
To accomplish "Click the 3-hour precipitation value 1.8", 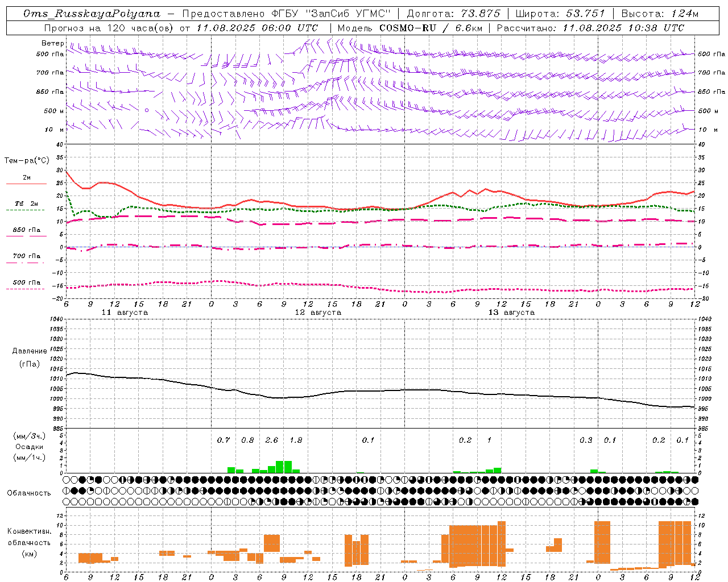I will [x=296, y=440].
